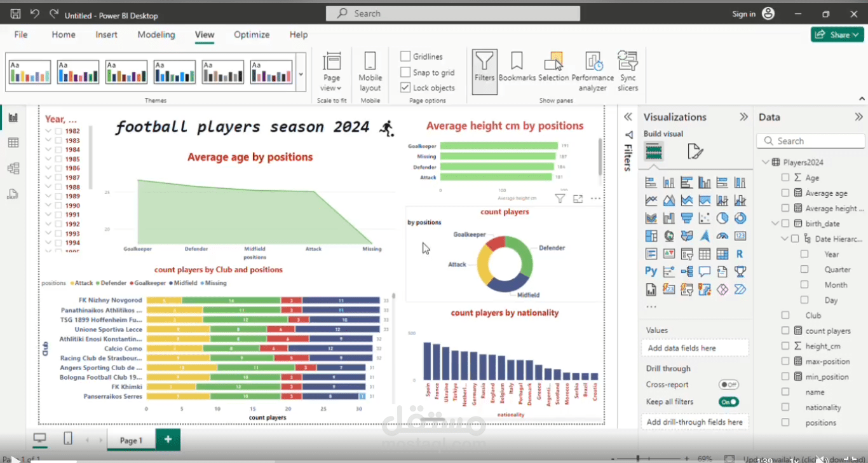Select the R script visual
The width and height of the screenshot is (868, 463).
point(740,254)
